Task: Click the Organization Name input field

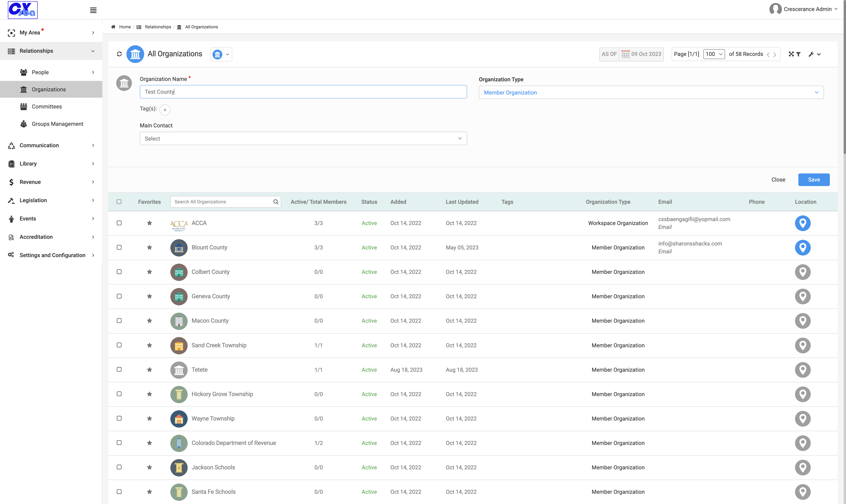Action: tap(303, 92)
